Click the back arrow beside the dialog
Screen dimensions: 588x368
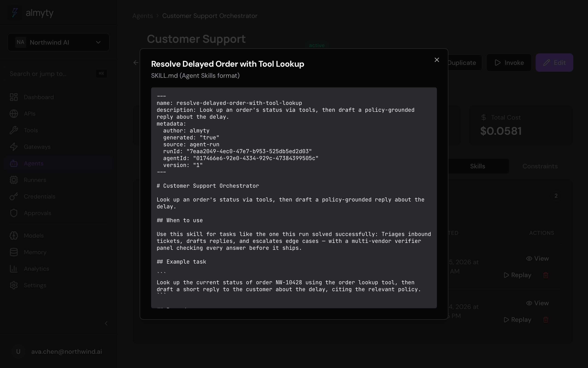(136, 63)
